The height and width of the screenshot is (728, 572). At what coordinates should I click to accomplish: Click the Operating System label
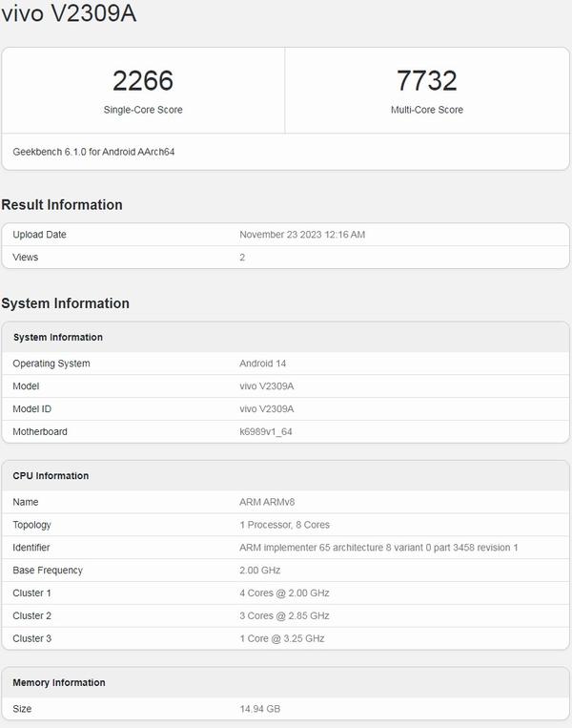51,364
